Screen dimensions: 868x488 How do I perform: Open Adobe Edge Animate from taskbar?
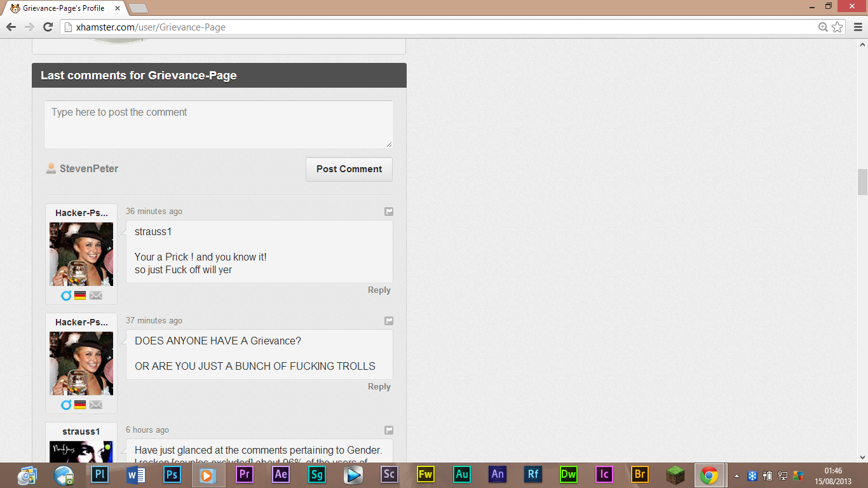point(498,475)
